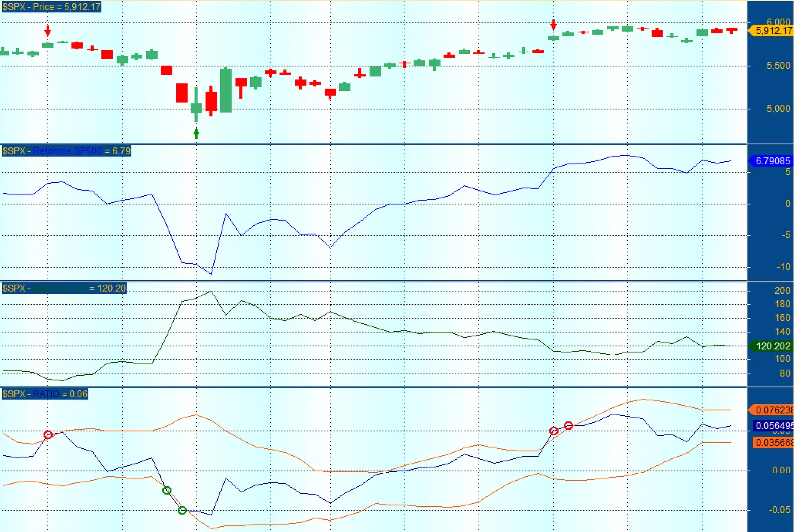Click the '$SPX - Price = 5,912.17' title
Screen dimensions: 794x532
[51, 7]
